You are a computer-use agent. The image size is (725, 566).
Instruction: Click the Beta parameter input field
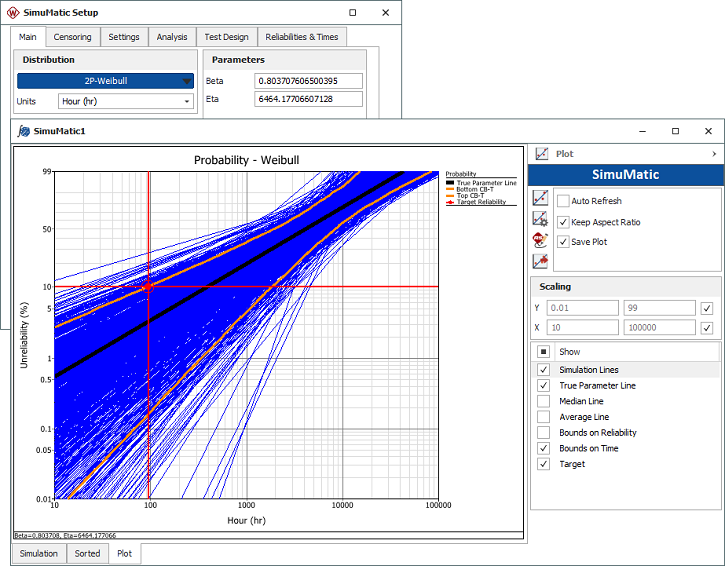coord(309,81)
